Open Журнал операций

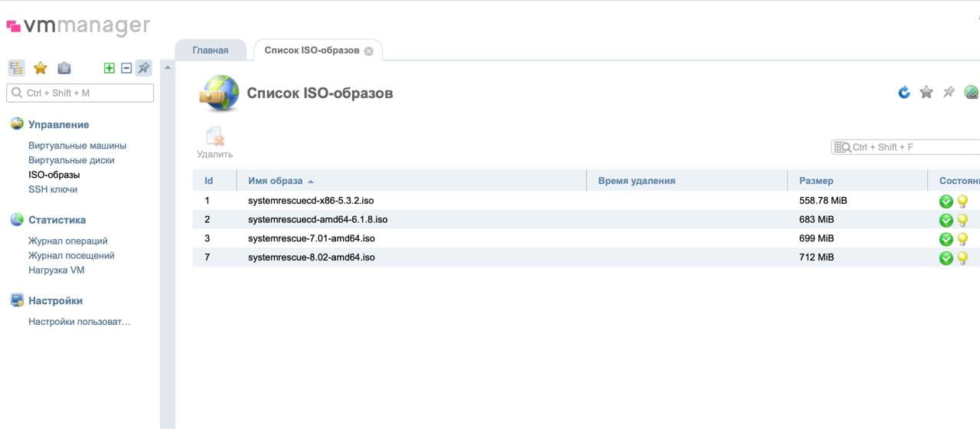coord(68,241)
